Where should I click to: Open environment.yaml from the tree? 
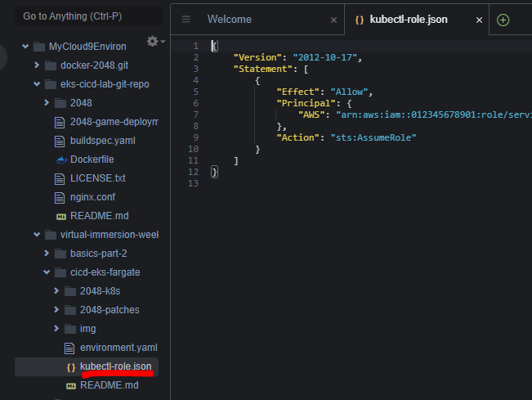pyautogui.click(x=118, y=348)
